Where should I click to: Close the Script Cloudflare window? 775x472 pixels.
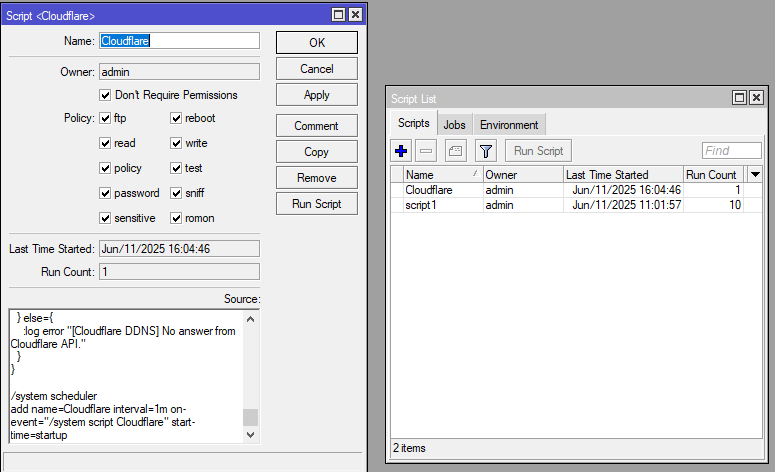[x=355, y=15]
